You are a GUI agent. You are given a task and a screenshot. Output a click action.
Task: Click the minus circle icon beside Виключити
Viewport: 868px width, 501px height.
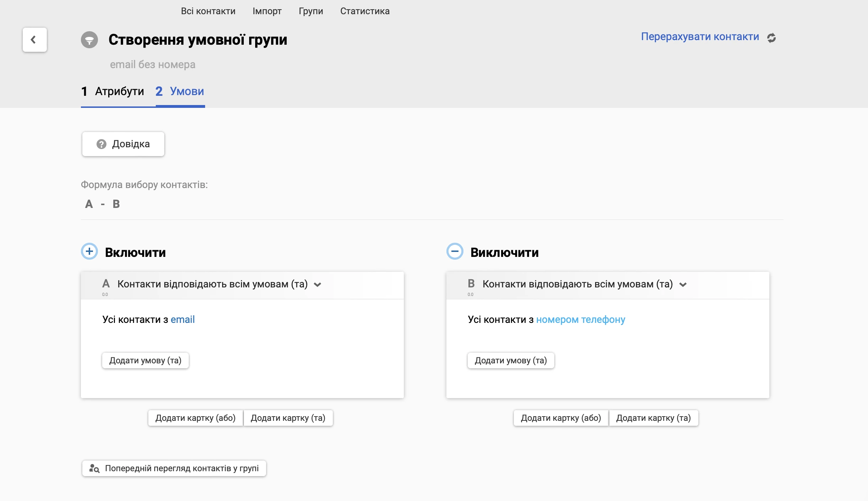coord(455,251)
